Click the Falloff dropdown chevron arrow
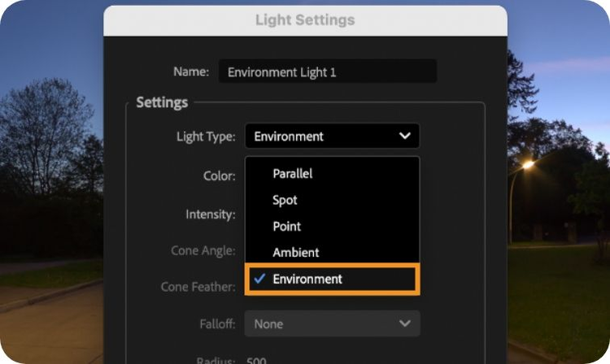The height and width of the screenshot is (364, 610). click(405, 324)
